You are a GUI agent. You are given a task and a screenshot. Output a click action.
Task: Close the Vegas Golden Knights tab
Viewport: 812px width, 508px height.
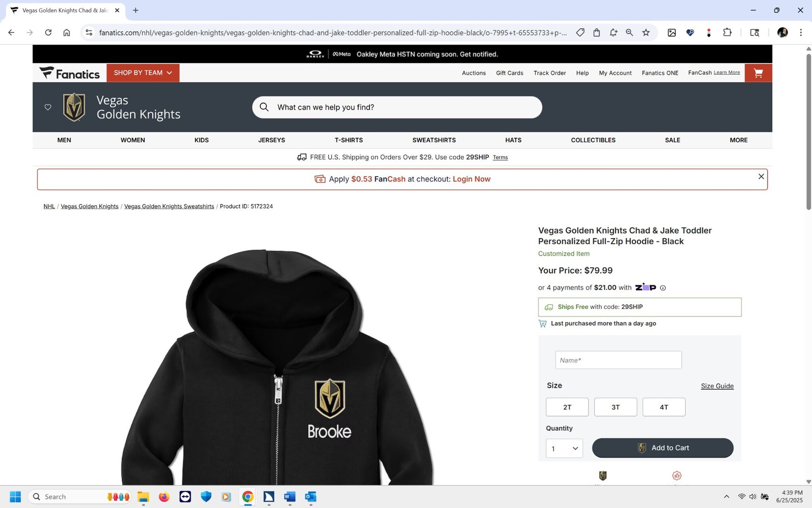pos(117,10)
